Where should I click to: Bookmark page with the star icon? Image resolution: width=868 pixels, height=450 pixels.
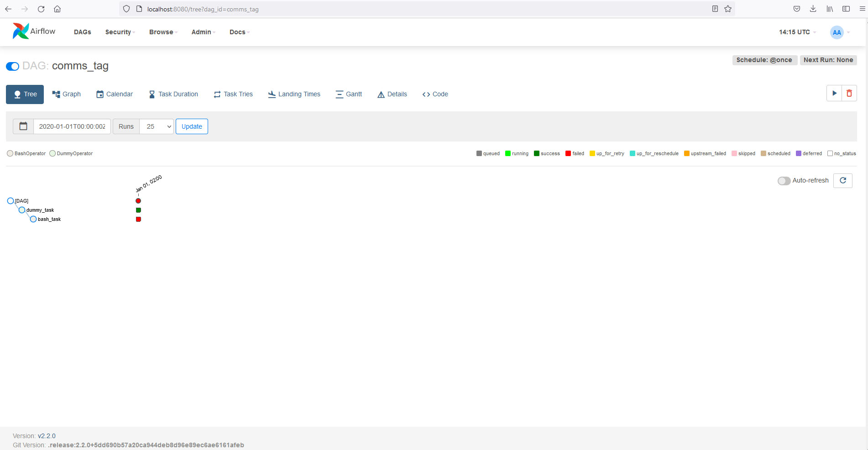(728, 9)
